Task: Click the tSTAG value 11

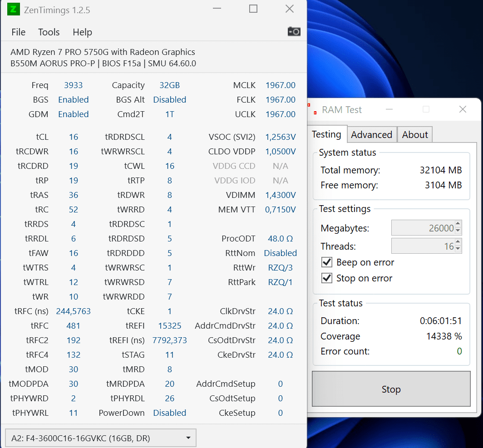Action: 169,354
